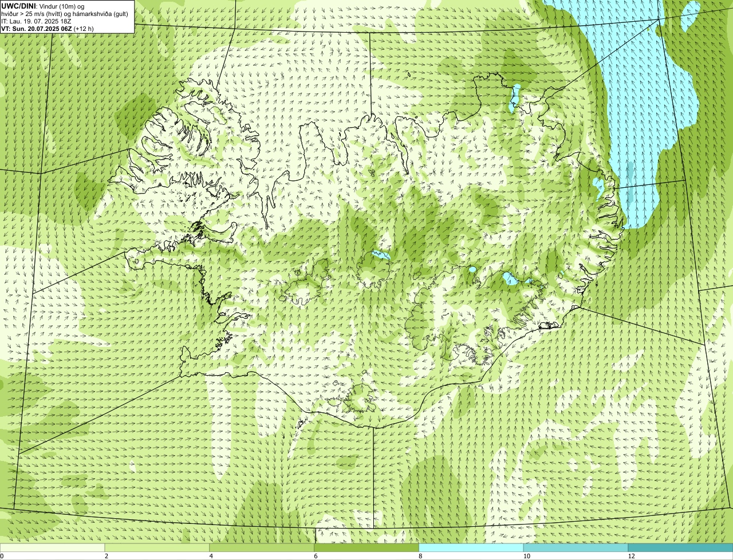Click the palest 0–2 m/s legend swatch
733x560 pixels.
click(53, 547)
